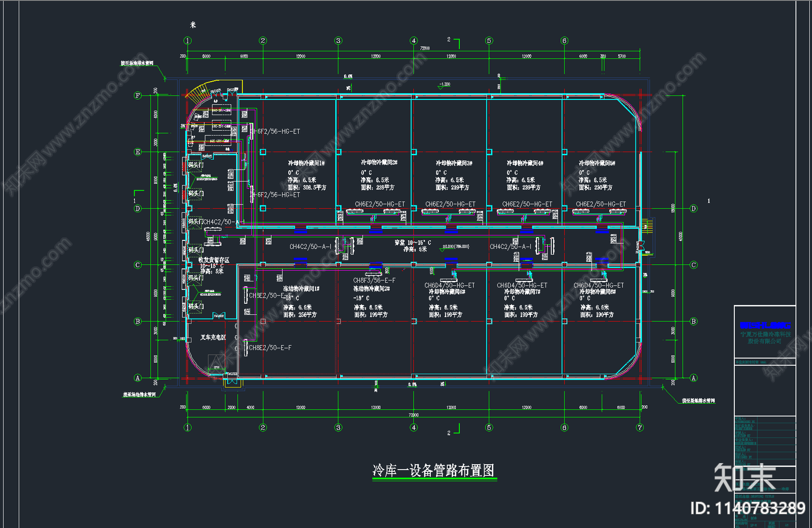Select the area text 256平方
Screen dimensions: 812x528
pyautogui.click(x=308, y=315)
